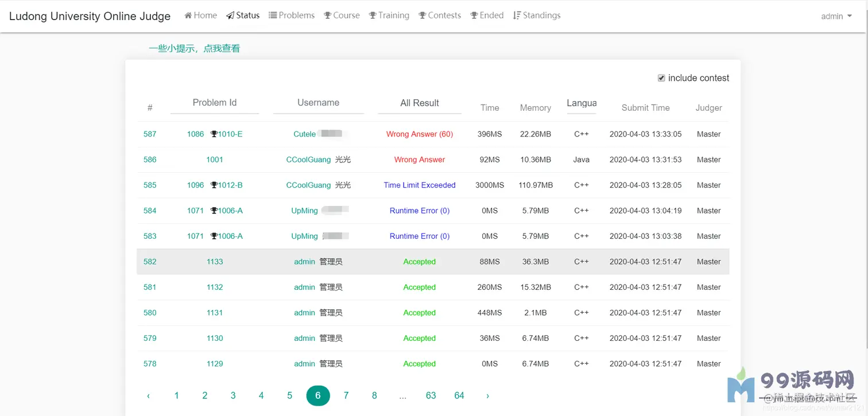This screenshot has width=868, height=416.
Task: Open problem 1130 link
Action: coord(215,339)
